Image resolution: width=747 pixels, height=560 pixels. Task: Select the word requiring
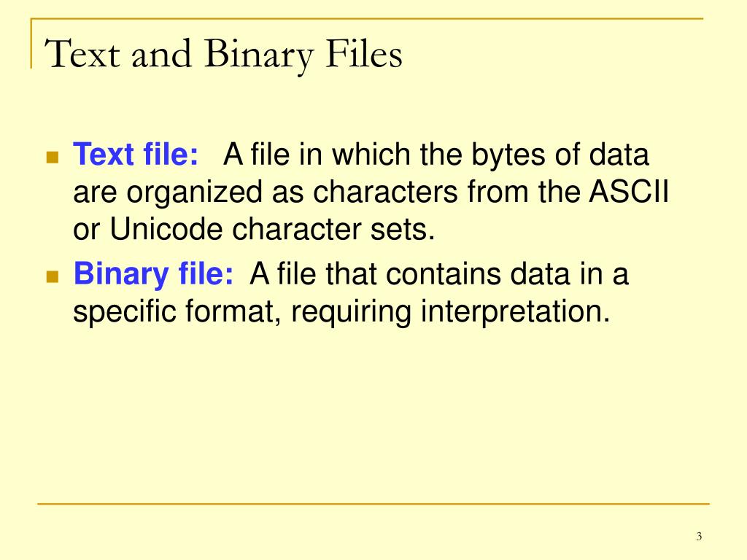351,312
